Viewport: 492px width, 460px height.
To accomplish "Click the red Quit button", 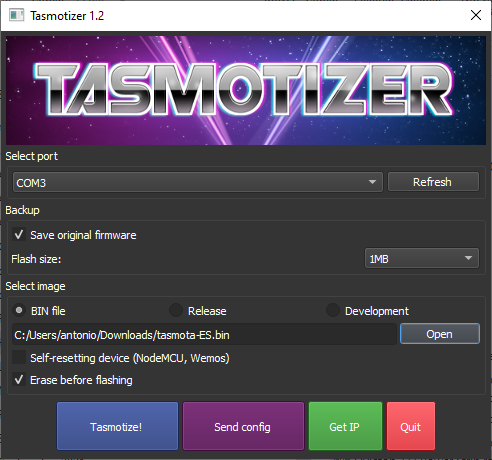I will click(x=411, y=426).
